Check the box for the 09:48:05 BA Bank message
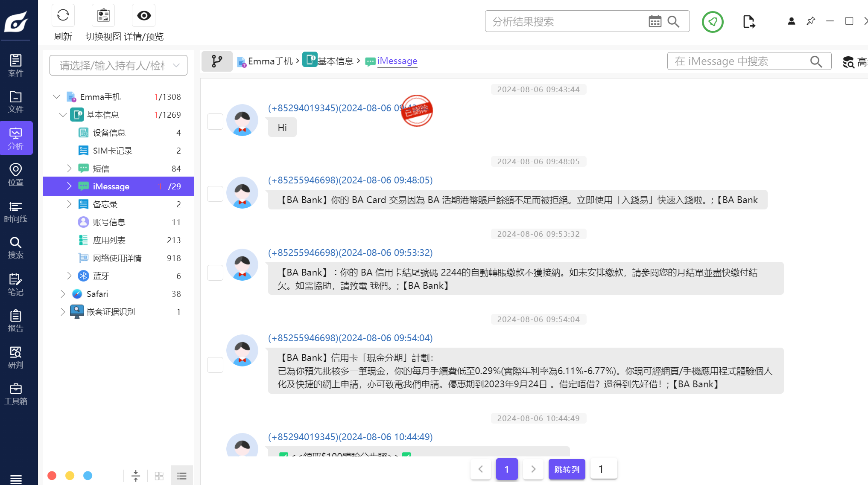868x485 pixels. tap(215, 194)
